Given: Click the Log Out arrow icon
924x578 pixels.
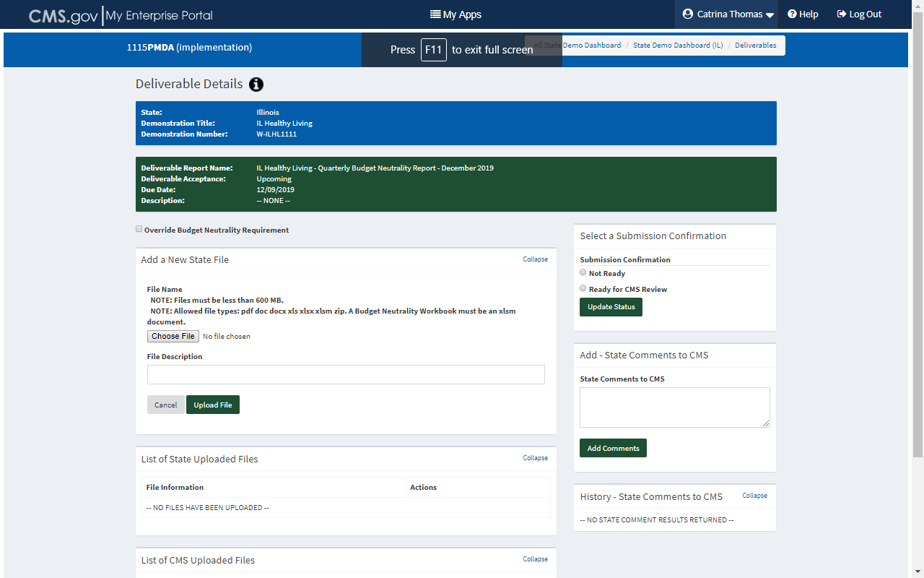Looking at the screenshot, I should (842, 14).
